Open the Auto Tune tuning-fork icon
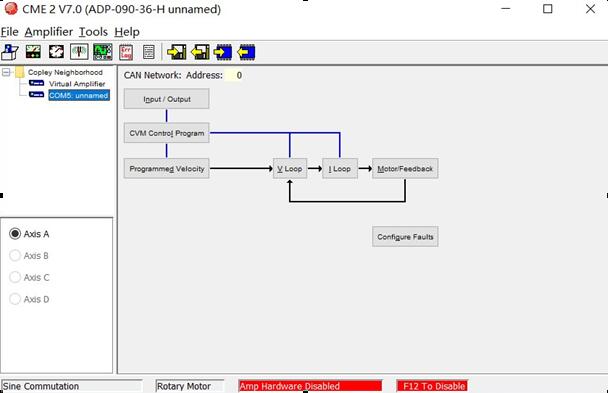 [79, 52]
